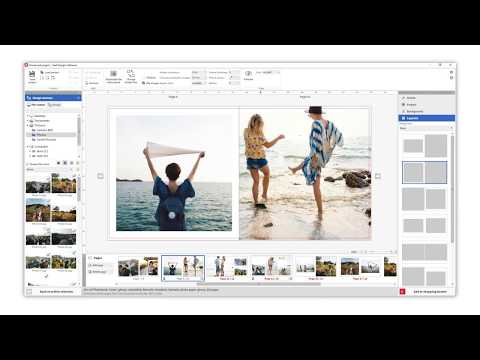This screenshot has height=360, width=480.
Task: Select the beach dancing photo on right page
Action: click(305, 173)
